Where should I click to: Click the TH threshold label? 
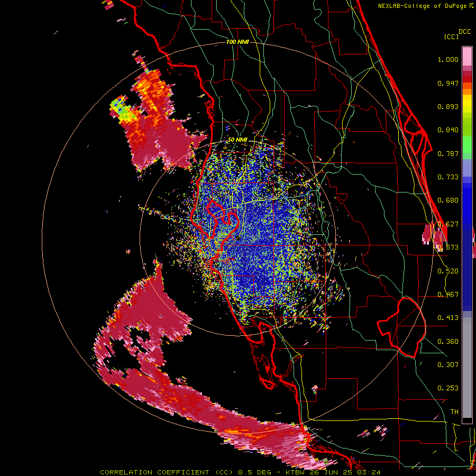click(454, 411)
